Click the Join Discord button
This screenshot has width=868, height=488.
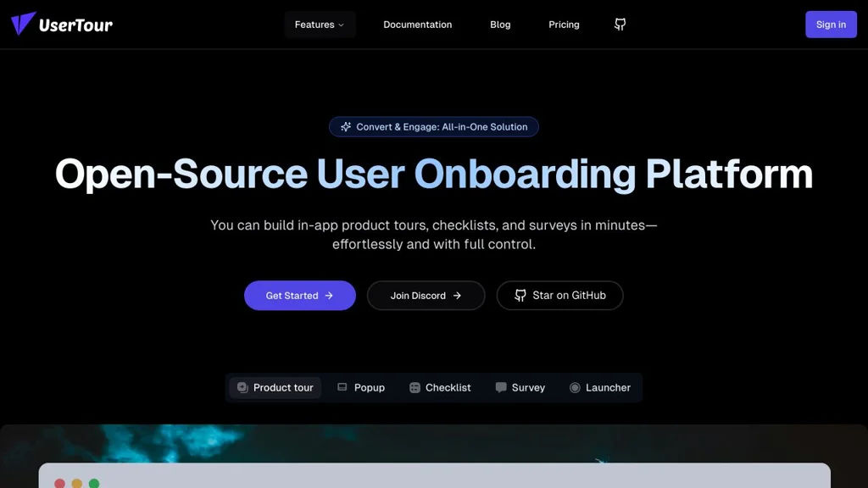[x=426, y=296]
